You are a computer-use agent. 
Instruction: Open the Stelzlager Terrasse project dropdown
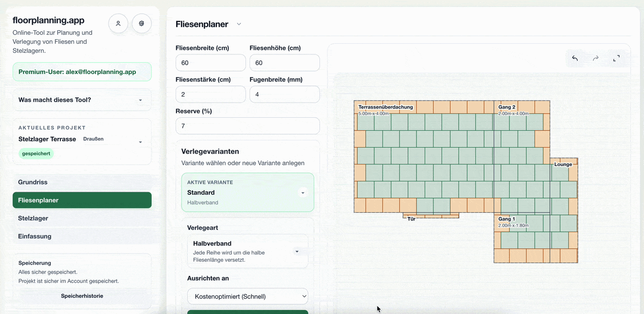click(x=140, y=142)
